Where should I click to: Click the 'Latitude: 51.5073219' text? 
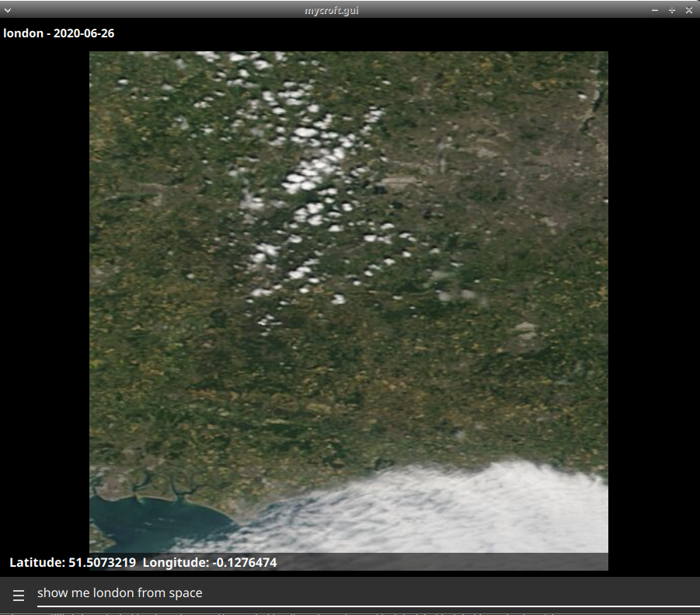(x=73, y=562)
